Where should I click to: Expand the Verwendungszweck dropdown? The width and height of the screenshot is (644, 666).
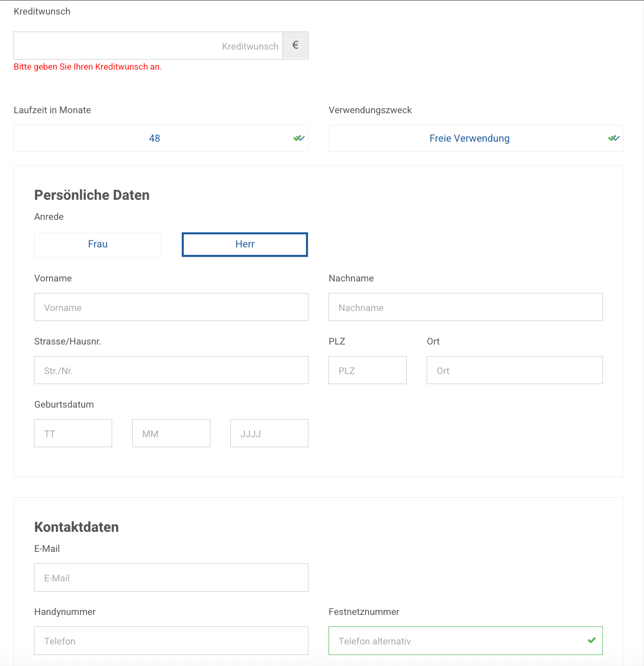469,138
